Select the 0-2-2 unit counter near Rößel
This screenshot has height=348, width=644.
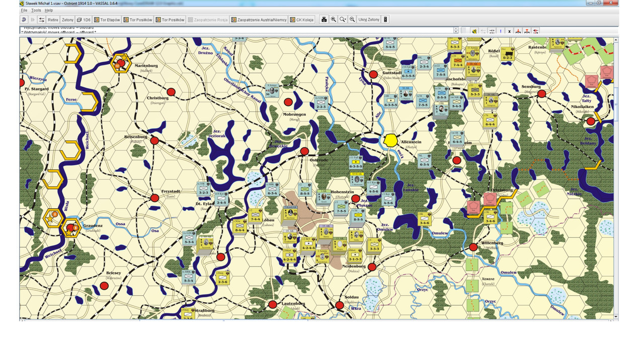pyautogui.click(x=508, y=53)
